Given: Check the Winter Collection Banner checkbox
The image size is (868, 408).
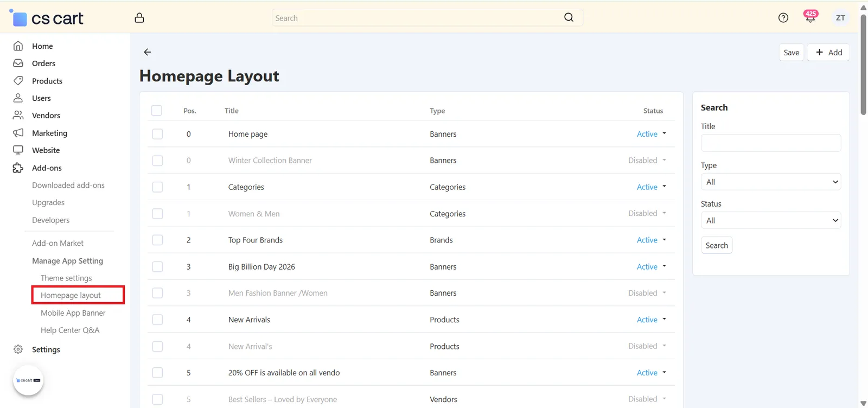Looking at the screenshot, I should (x=157, y=161).
